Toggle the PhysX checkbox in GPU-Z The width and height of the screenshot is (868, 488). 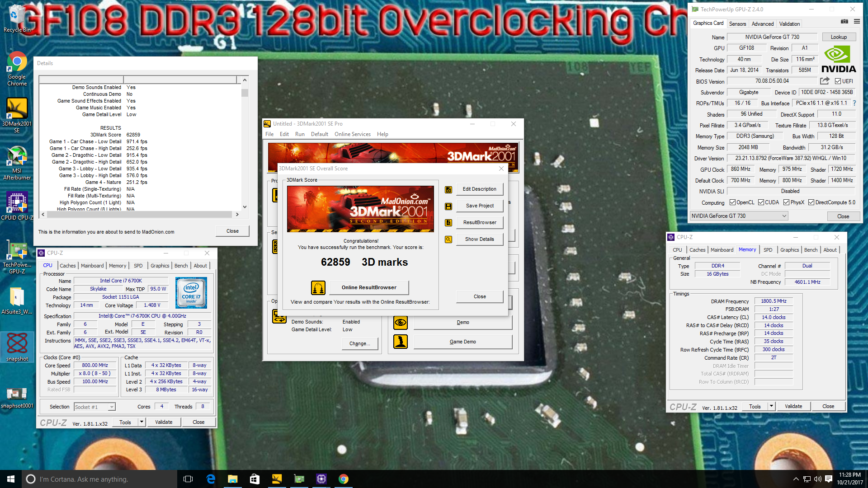coord(786,202)
